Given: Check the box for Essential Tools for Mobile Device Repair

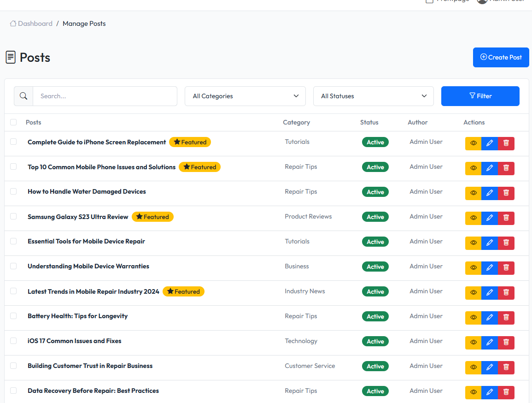Looking at the screenshot, I should (x=13, y=241).
